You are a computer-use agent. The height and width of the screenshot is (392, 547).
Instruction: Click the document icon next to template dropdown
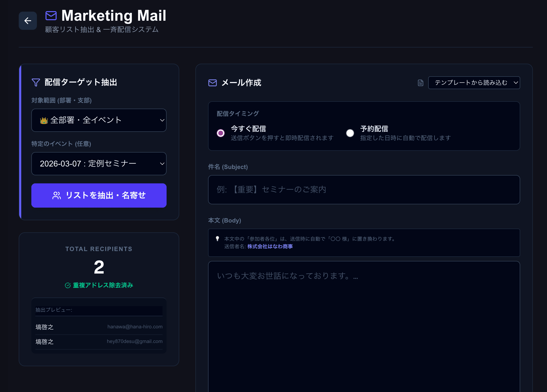tap(420, 83)
